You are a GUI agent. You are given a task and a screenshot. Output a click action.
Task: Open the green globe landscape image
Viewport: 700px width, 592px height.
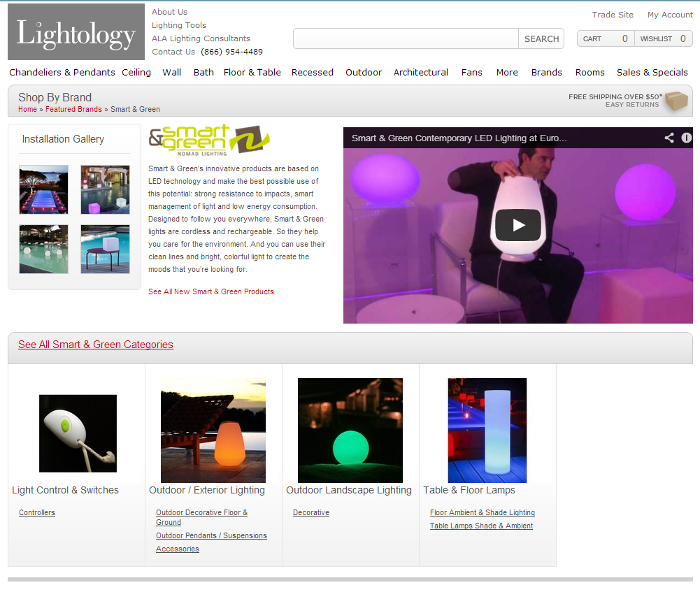click(x=350, y=431)
